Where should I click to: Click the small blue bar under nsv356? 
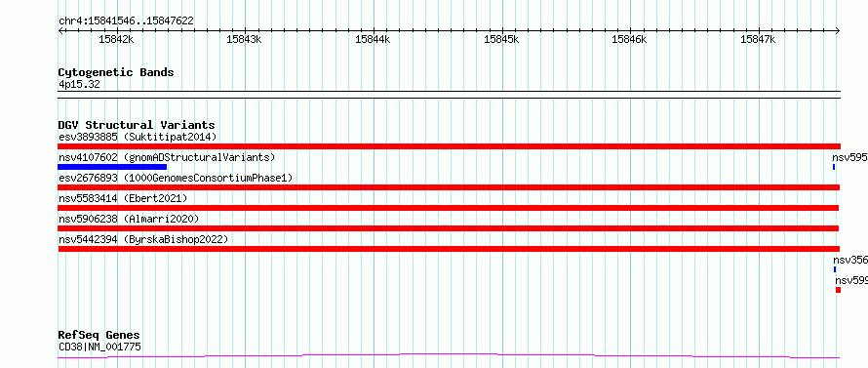coord(835,269)
